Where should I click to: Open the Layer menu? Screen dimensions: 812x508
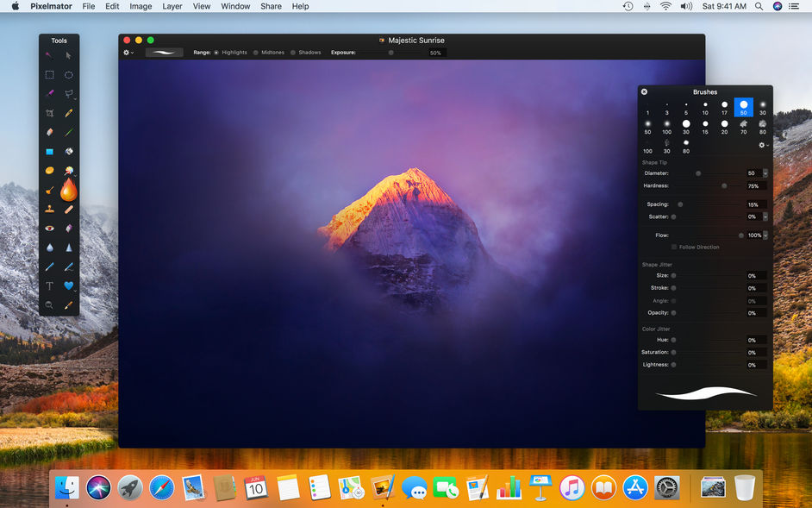(x=172, y=6)
